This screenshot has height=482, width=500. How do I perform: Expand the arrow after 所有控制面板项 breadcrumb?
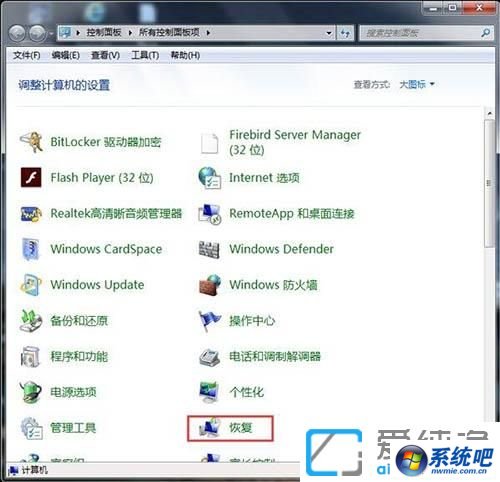(x=208, y=33)
